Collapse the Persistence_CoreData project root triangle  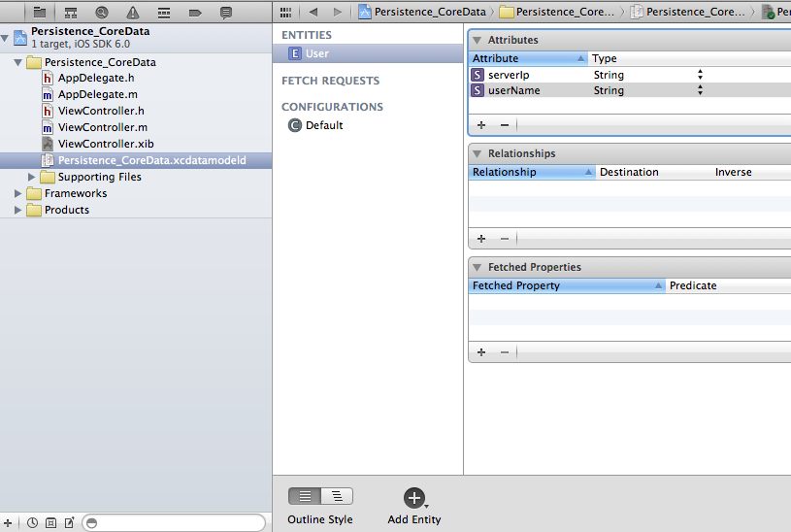[5, 38]
